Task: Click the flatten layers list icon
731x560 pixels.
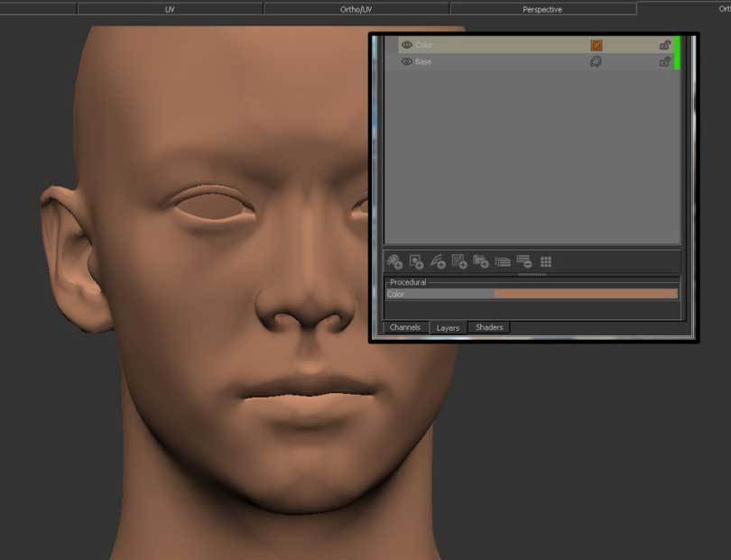Action: click(503, 262)
